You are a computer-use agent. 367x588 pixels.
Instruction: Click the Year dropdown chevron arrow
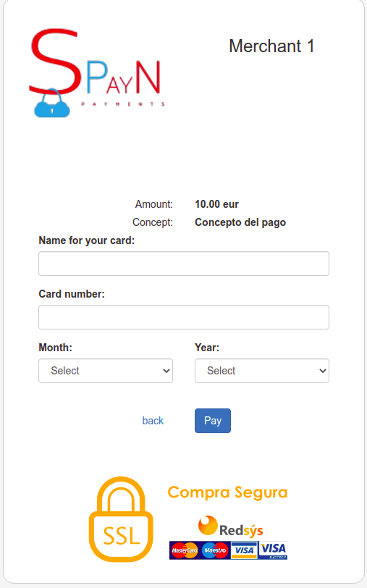322,371
